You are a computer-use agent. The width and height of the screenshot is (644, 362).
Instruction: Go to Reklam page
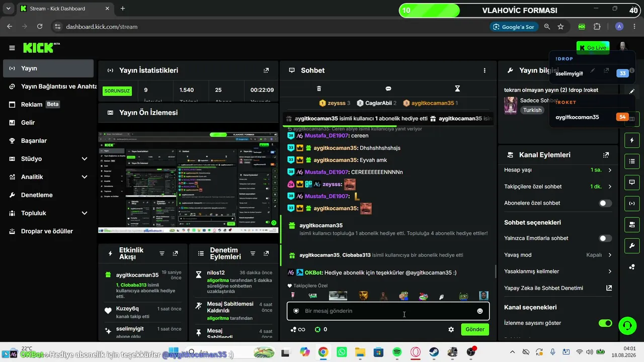pyautogui.click(x=48, y=105)
